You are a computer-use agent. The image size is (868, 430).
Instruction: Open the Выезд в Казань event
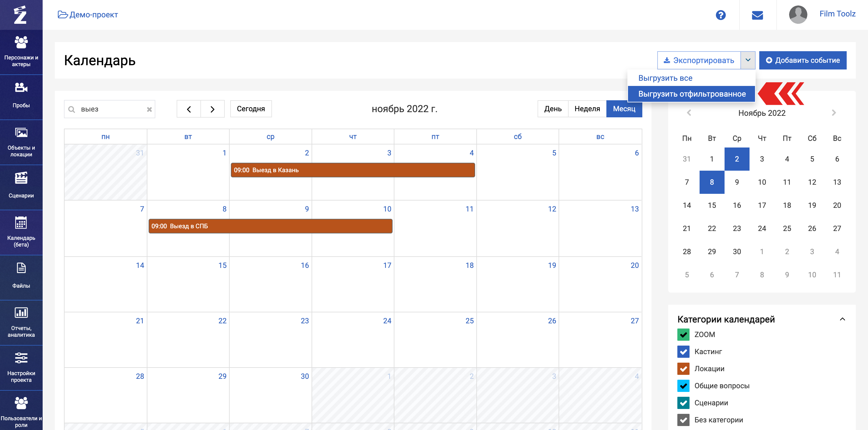[x=353, y=170]
